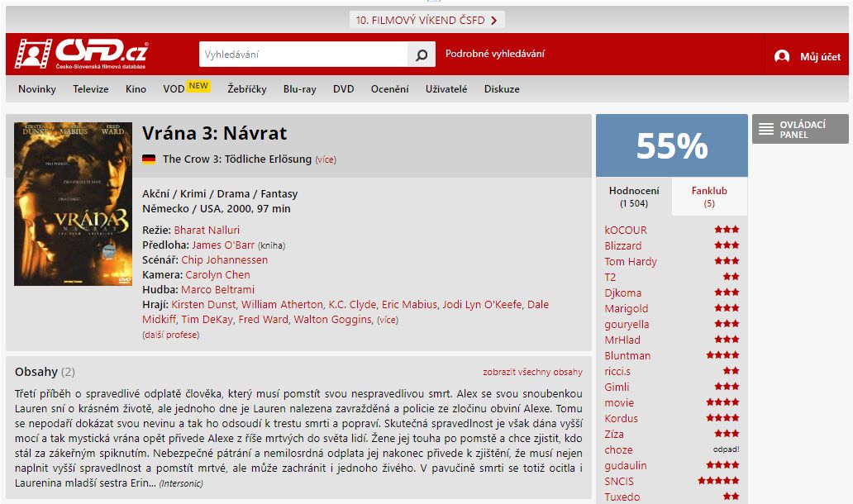Open director Bharat Nalluri's page
Screen dimensions: 853x504
(207, 230)
